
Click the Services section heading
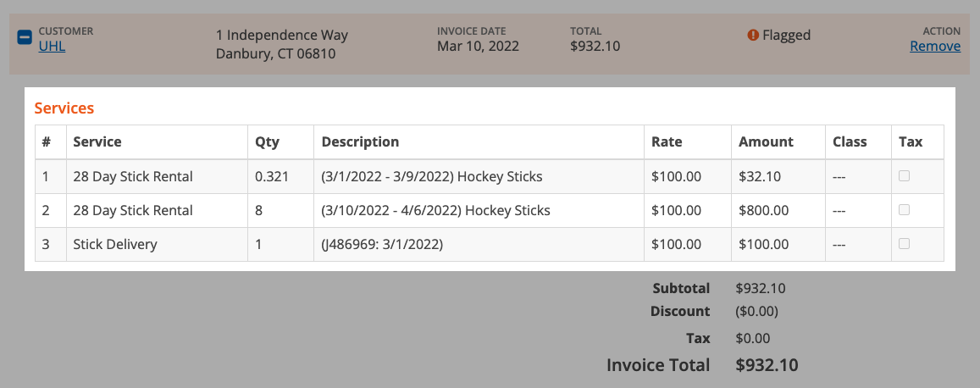point(64,108)
